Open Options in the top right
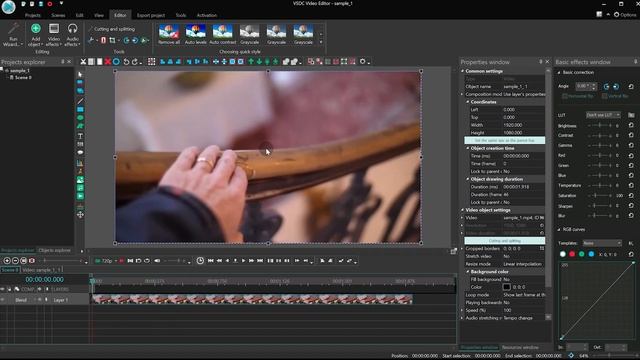640x360 pixels. click(625, 15)
